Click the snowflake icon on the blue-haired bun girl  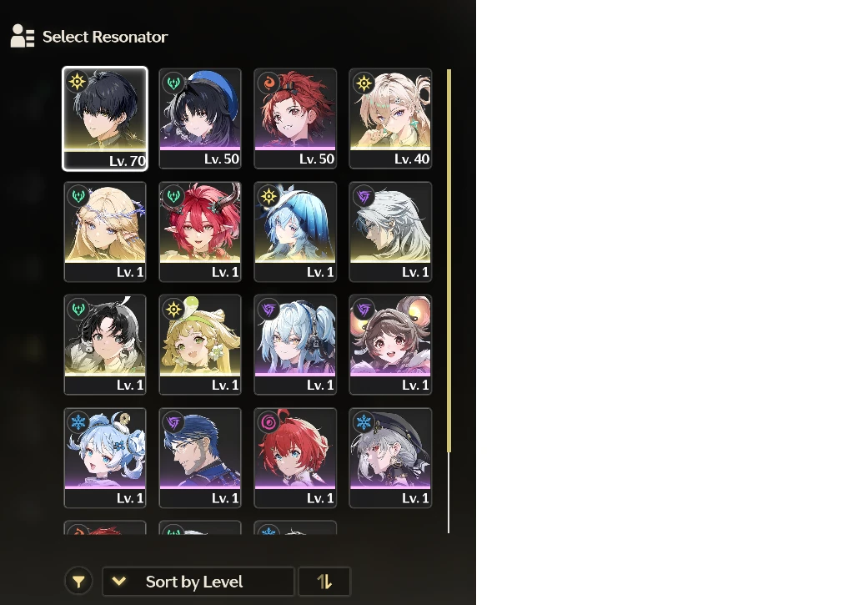tap(78, 422)
